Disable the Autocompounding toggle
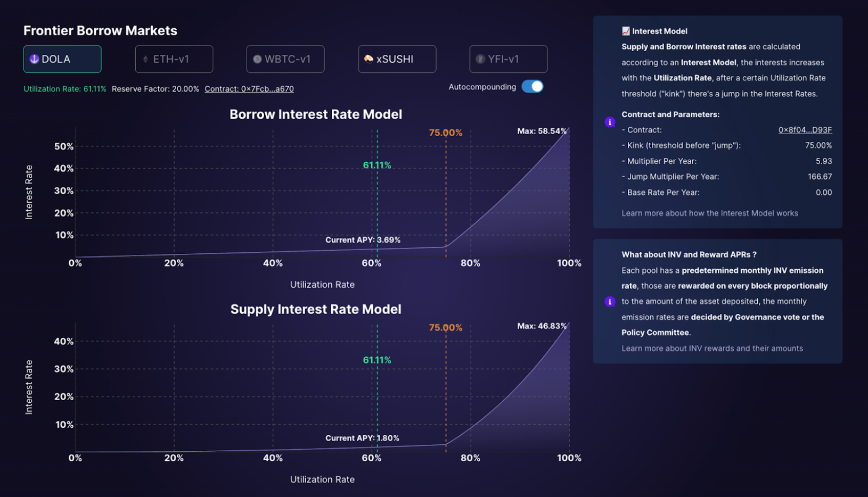 (x=532, y=86)
